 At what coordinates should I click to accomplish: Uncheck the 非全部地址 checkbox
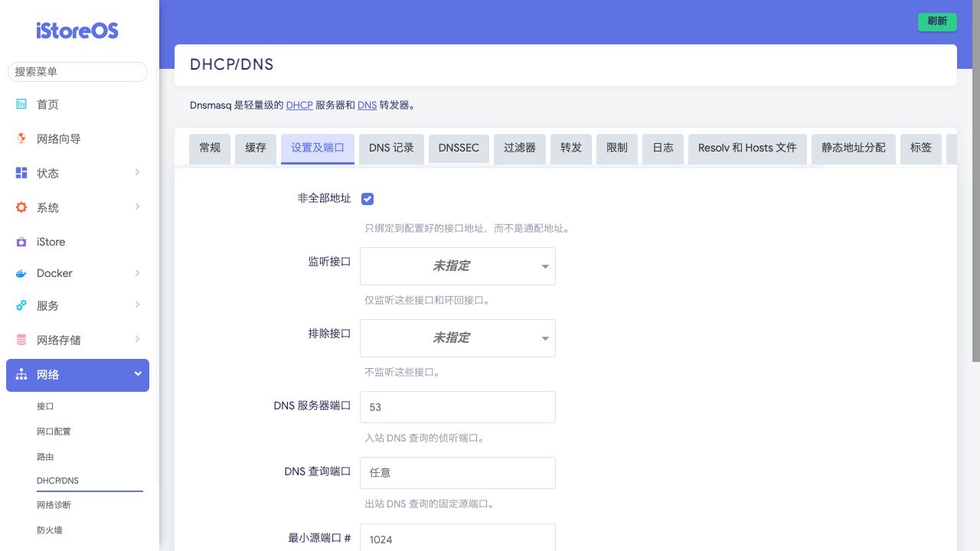point(367,199)
